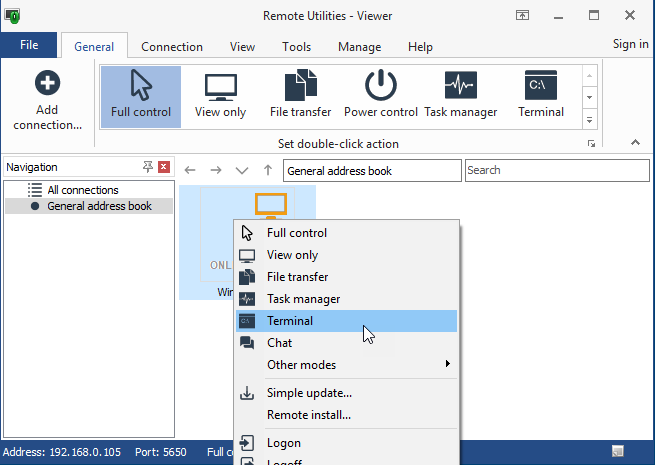Choose Full control from context menu
Viewport: 655px width, 465px height.
tap(346, 233)
